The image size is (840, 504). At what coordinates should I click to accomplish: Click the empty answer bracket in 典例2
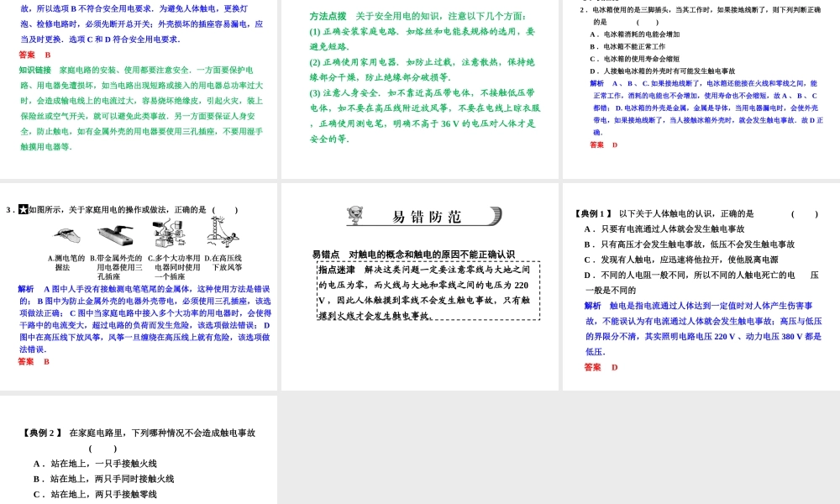(102, 449)
